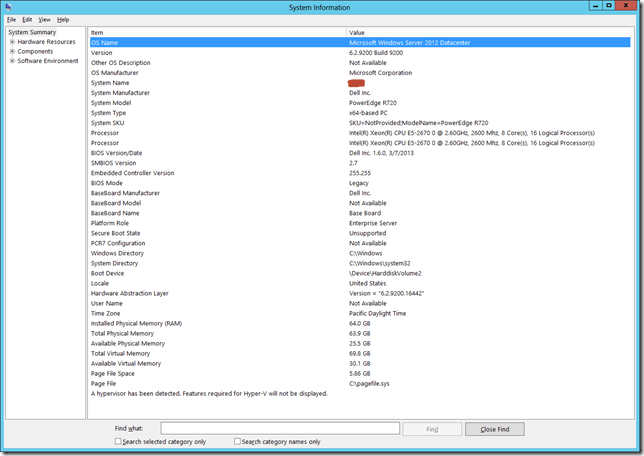Select SMBIOS Version row

pyautogui.click(x=360, y=163)
